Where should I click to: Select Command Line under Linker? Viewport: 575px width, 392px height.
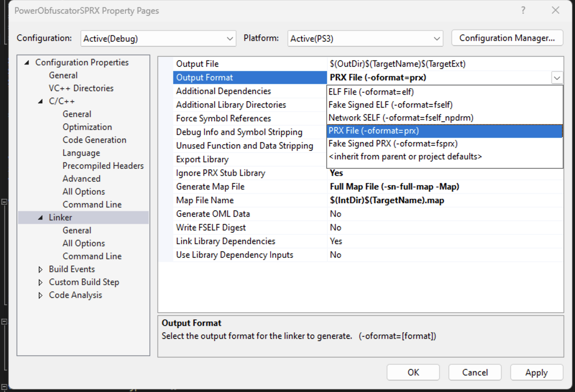tap(92, 256)
